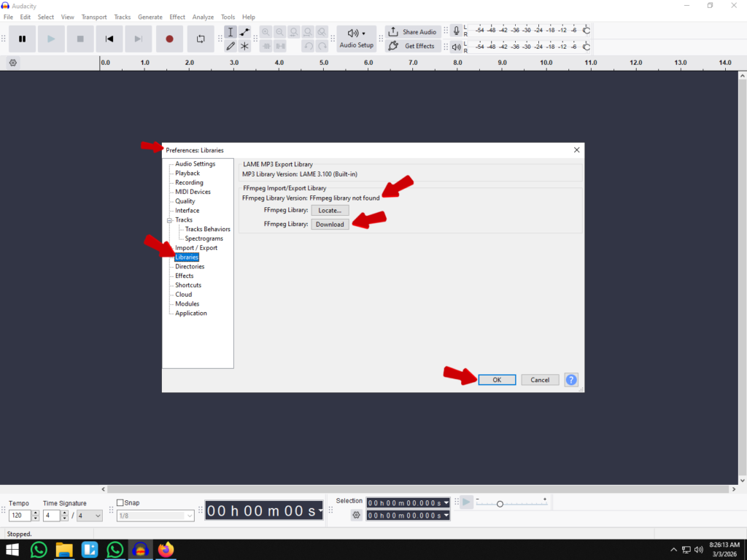Enable the Snap checkbox
Screen dimensions: 747x560
click(121, 503)
